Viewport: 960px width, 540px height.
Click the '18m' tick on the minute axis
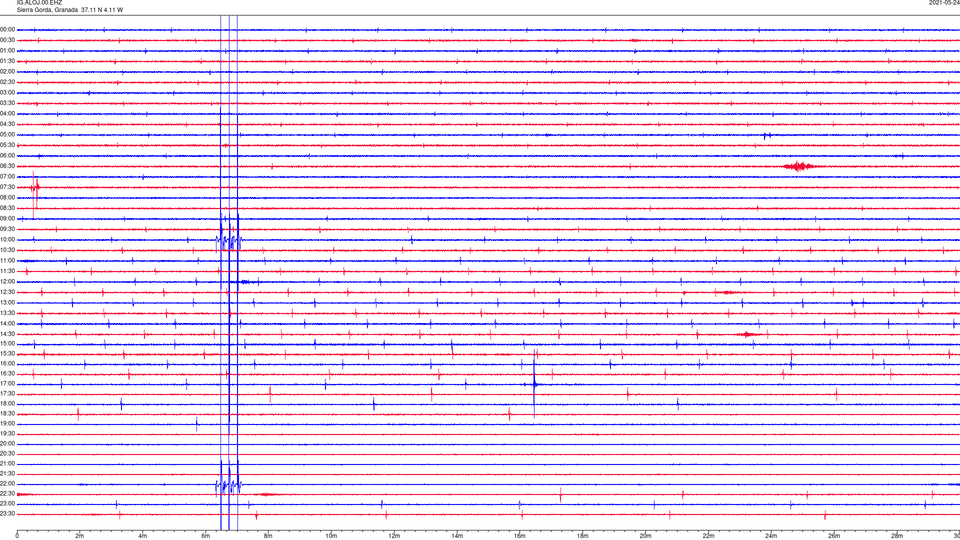point(583,536)
